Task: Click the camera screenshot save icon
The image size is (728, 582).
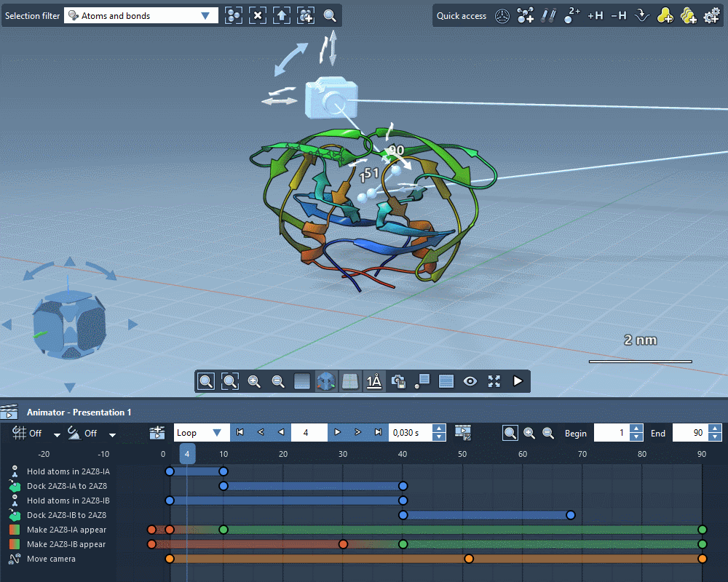Action: [398, 380]
